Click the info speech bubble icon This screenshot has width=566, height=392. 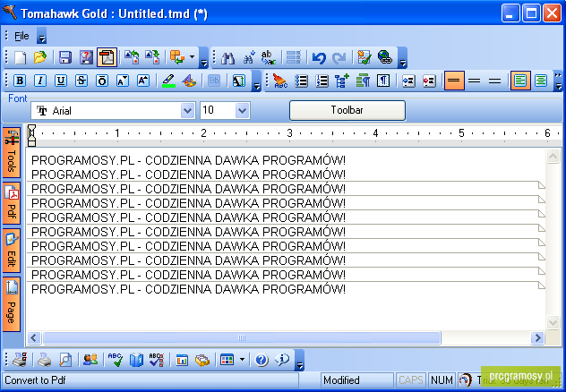click(282, 360)
